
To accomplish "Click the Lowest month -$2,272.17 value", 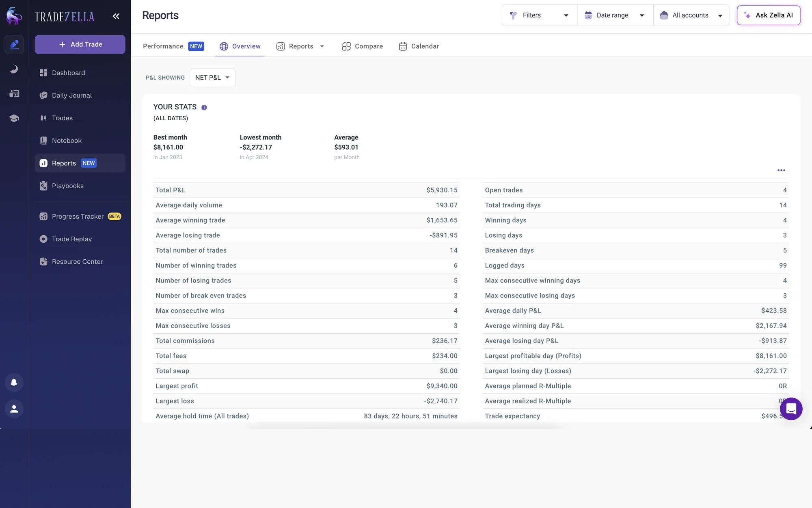I will coord(256,147).
